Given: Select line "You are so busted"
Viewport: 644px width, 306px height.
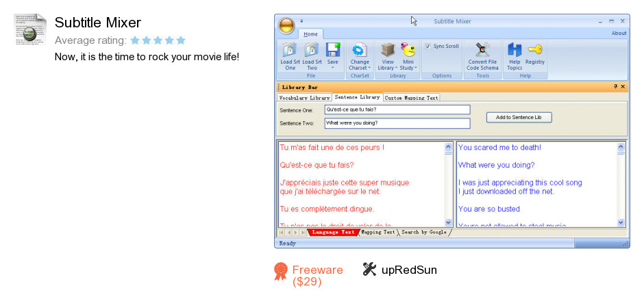Looking at the screenshot, I should (488, 209).
